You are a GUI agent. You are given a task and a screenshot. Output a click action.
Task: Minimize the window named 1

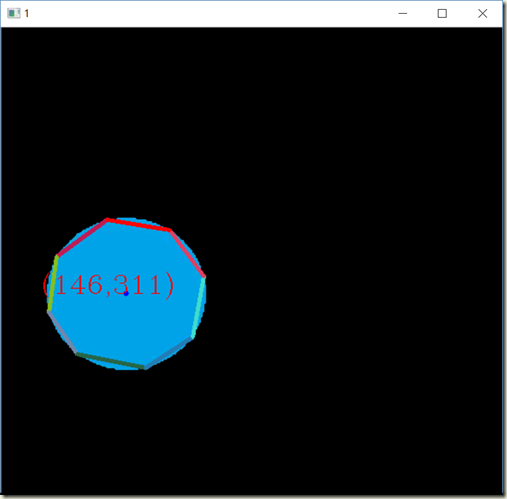(403, 14)
